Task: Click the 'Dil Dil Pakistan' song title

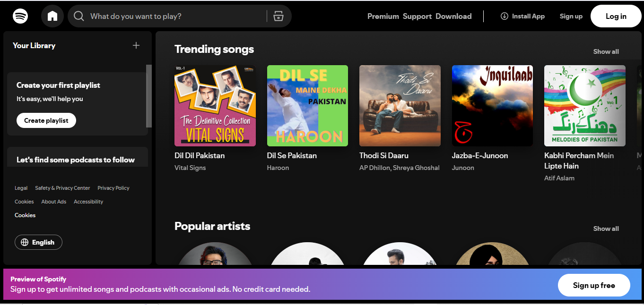Action: click(x=200, y=155)
